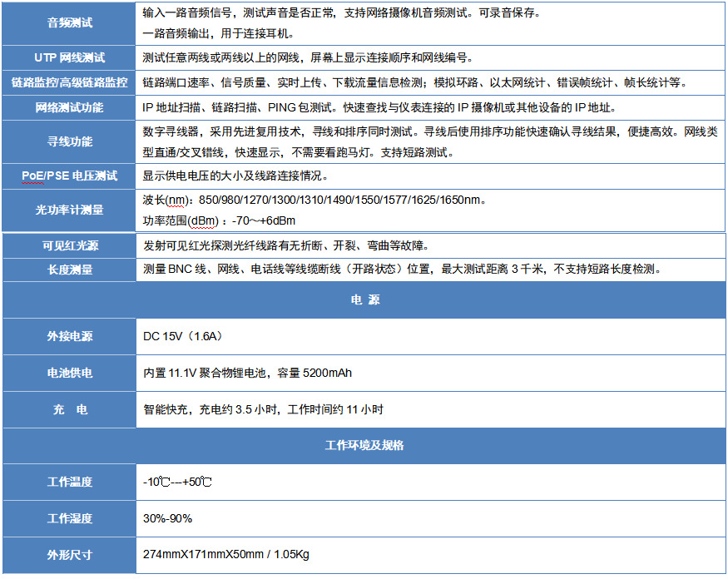
Task: Select the temperature value -10℃---+50℃
Action: [x=177, y=482]
